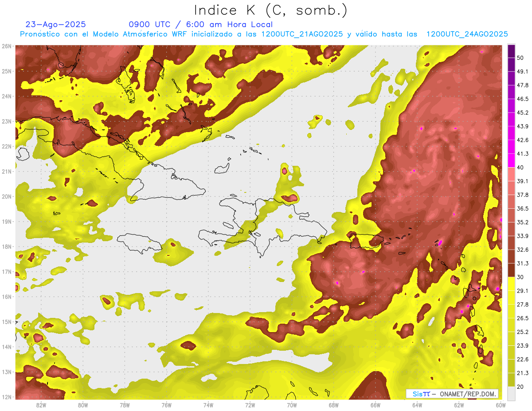Click the colorbar label '45.2'
Viewport: 532px width, 411px height.
click(x=522, y=113)
